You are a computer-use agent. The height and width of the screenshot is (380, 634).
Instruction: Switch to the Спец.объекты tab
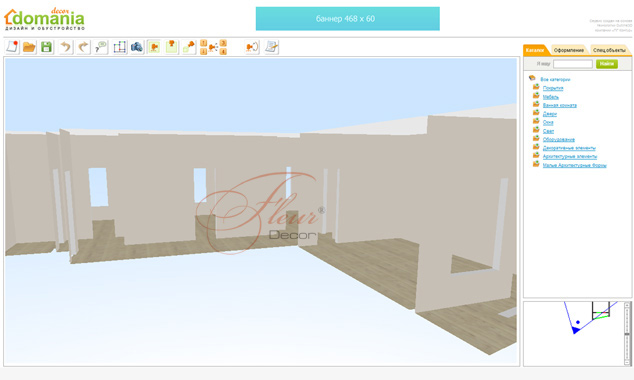(x=609, y=50)
